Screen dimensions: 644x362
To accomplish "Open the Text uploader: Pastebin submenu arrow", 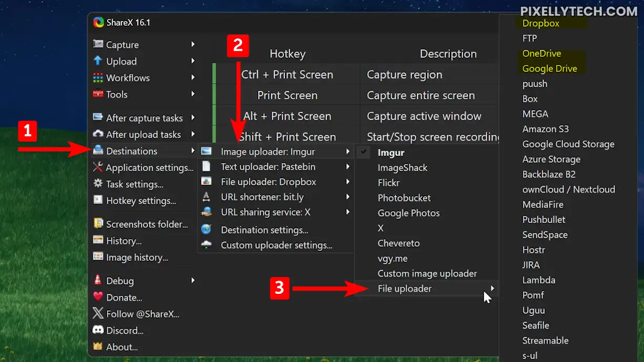I will point(347,167).
